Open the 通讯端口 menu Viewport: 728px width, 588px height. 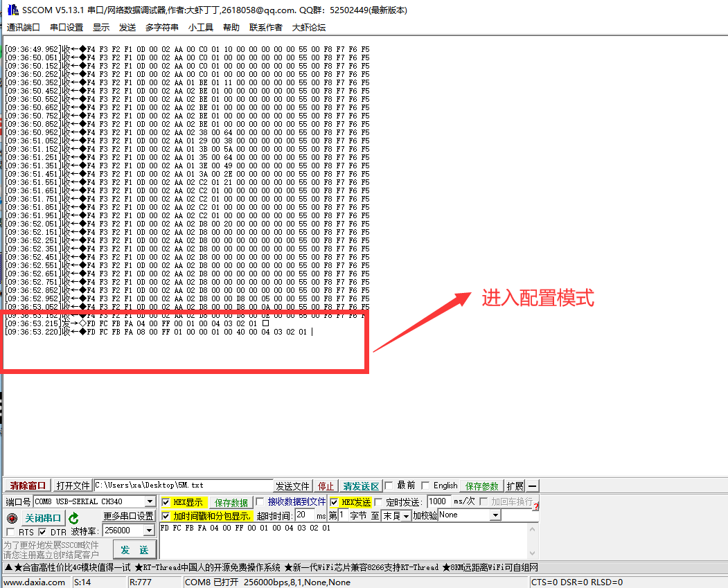(x=24, y=28)
